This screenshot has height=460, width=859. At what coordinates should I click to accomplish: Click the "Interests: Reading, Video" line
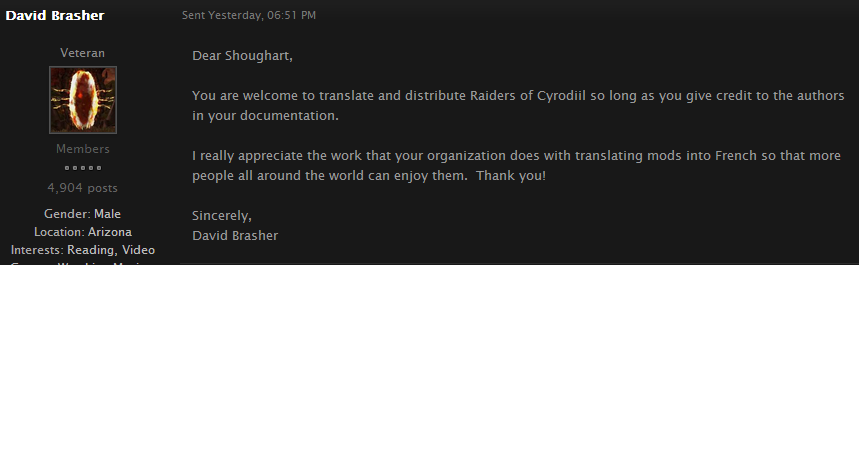point(83,250)
